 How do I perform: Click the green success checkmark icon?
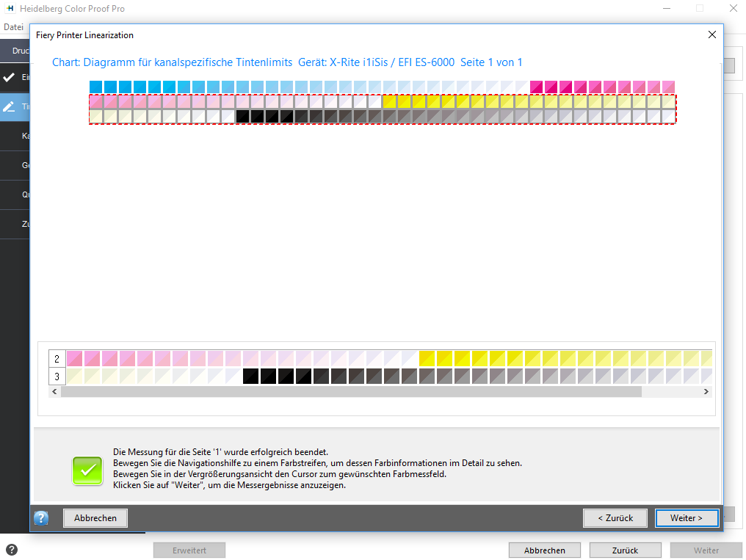point(87,470)
